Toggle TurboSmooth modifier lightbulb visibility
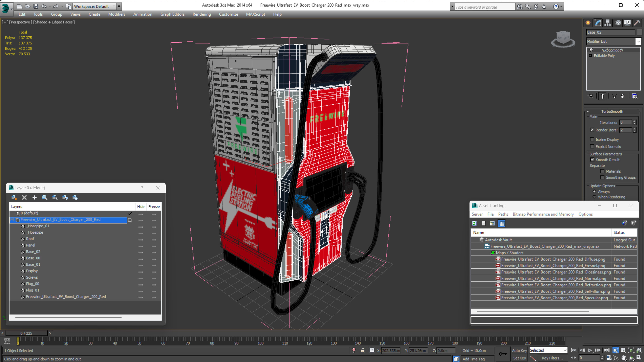 pos(591,50)
